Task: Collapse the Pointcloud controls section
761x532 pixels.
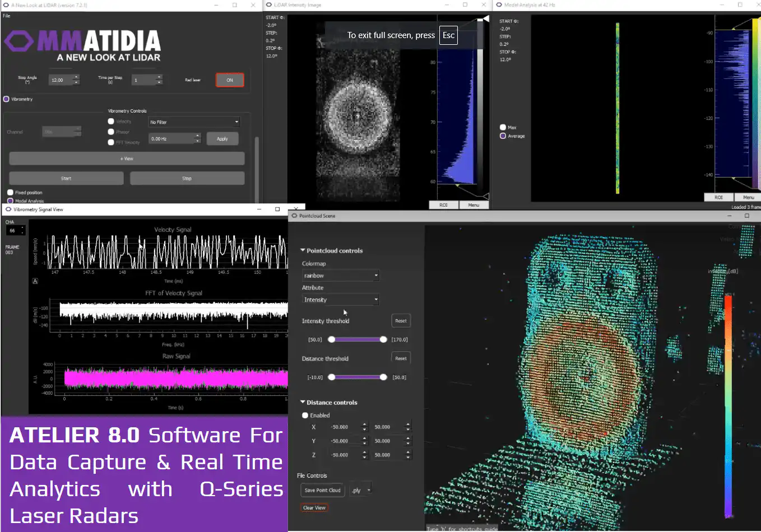Action: point(303,250)
